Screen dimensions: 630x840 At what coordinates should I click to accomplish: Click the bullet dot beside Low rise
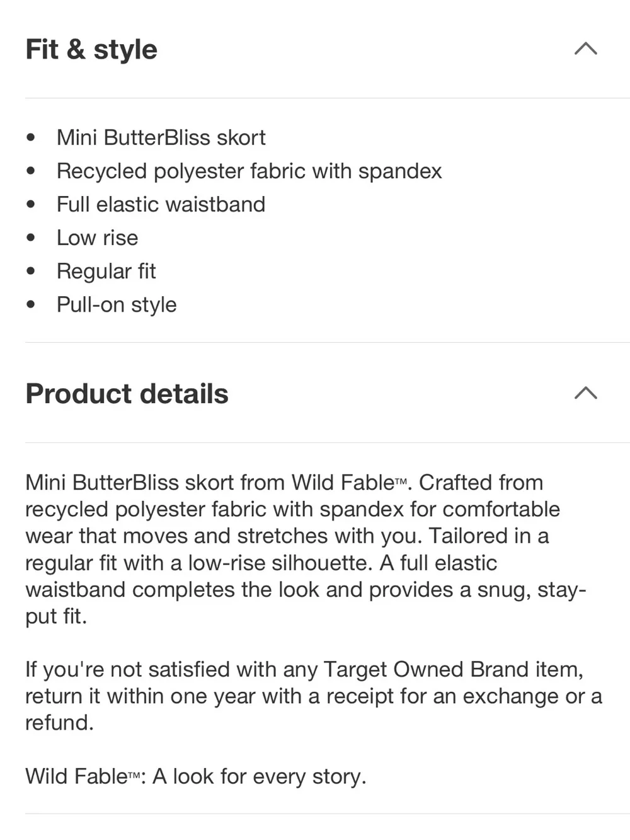pos(31,238)
